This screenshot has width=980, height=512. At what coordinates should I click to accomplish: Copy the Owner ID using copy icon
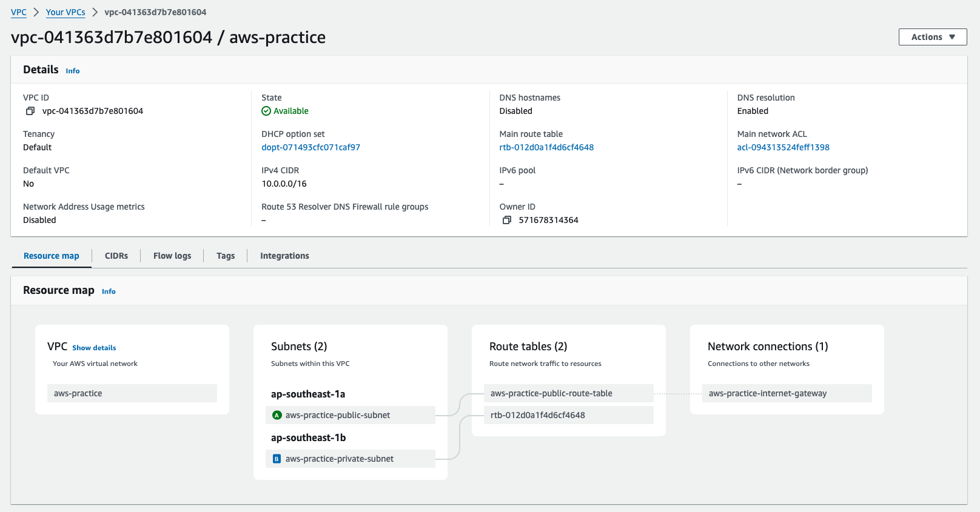tap(507, 220)
